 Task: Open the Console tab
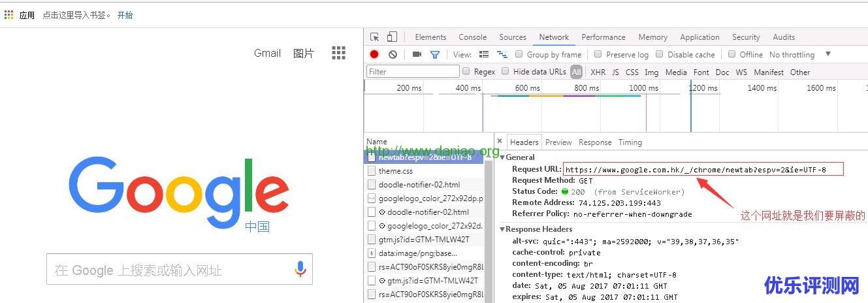[x=472, y=37]
